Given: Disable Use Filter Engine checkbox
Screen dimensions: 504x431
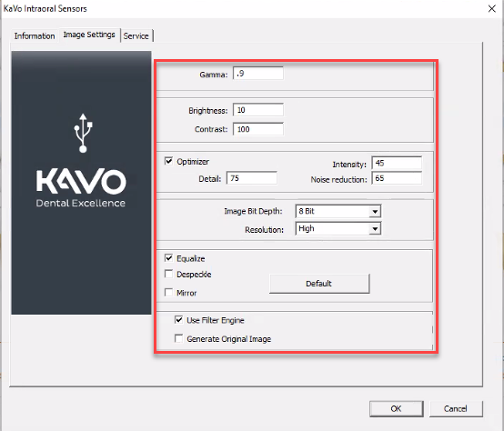Looking at the screenshot, I should [178, 319].
